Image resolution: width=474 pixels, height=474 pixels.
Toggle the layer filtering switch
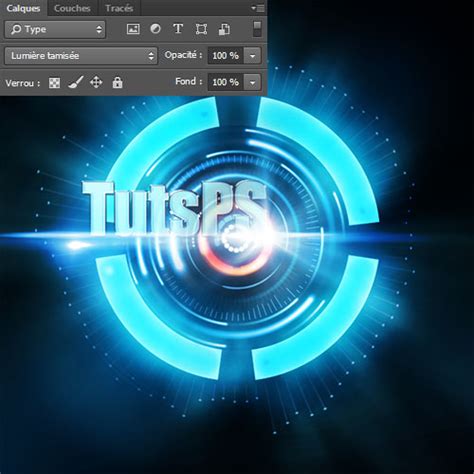(x=257, y=29)
